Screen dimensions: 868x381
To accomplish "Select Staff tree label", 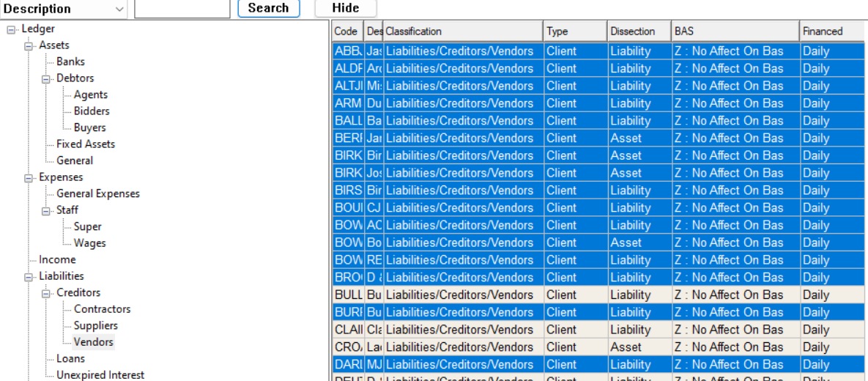I will [67, 210].
